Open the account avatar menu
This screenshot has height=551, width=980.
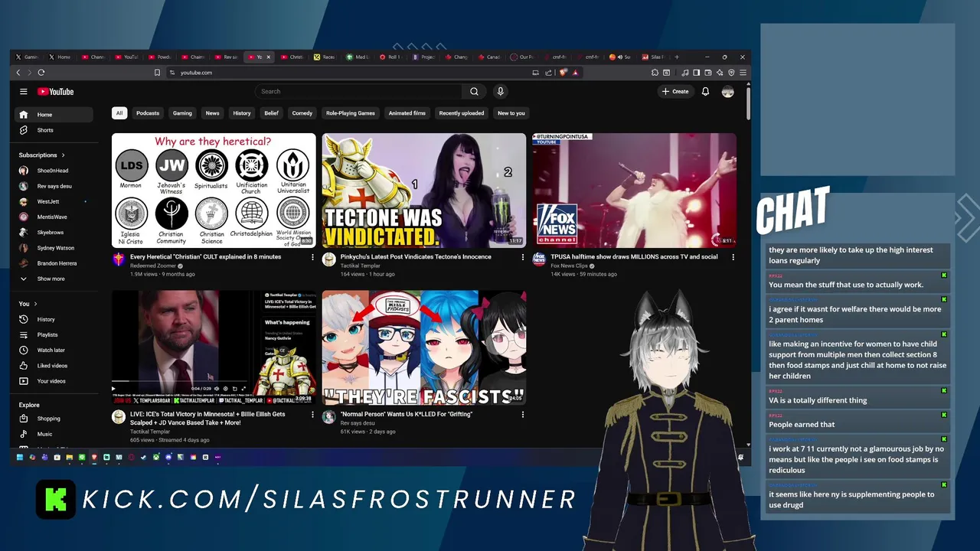point(727,92)
